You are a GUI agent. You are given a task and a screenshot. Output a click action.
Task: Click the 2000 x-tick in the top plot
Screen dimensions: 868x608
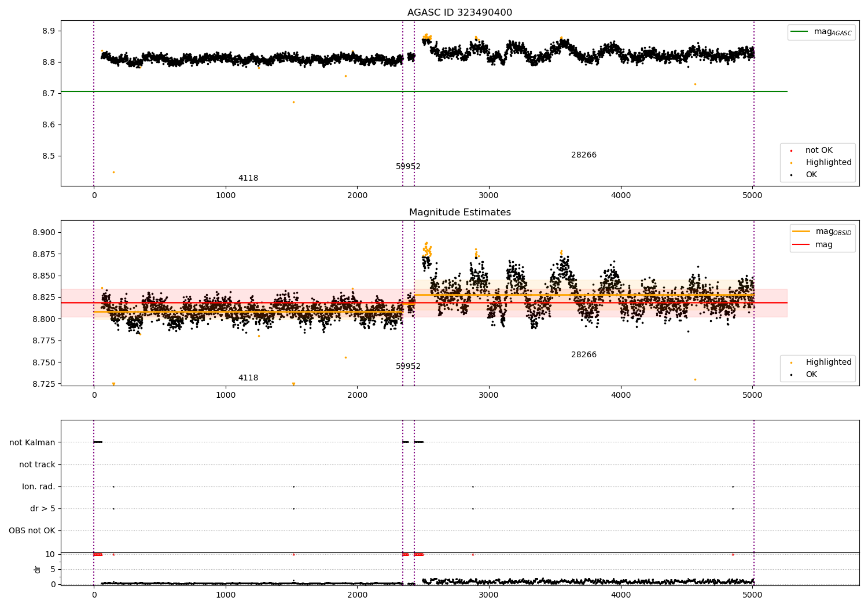pos(357,195)
